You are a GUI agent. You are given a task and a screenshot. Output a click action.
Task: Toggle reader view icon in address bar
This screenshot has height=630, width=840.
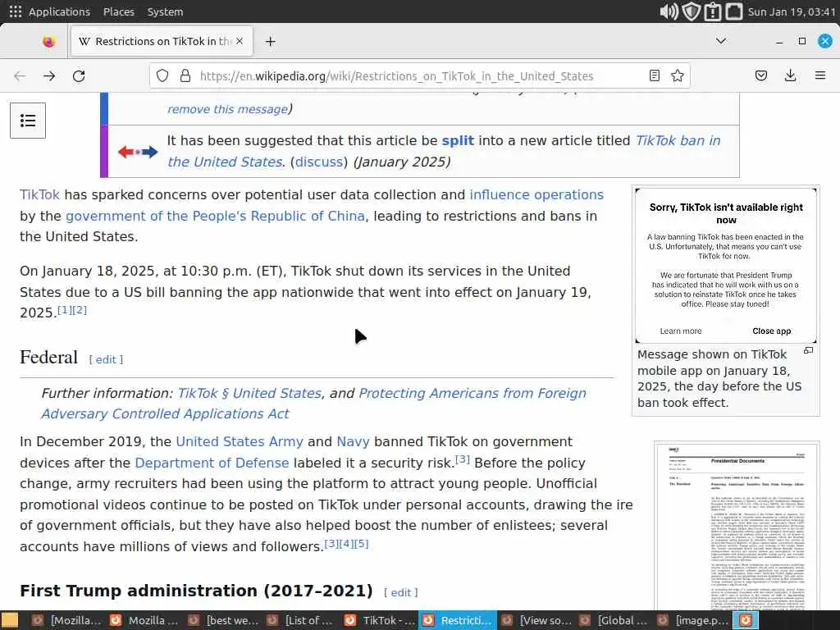click(x=654, y=75)
